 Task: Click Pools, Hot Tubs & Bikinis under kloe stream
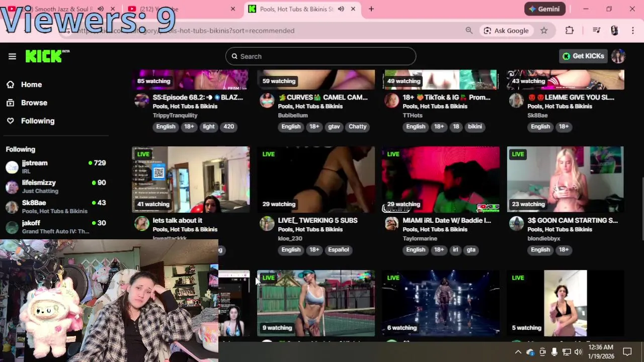[310, 229]
